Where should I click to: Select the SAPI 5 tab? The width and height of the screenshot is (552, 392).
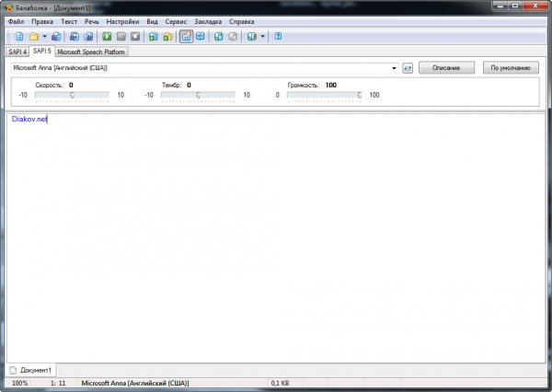[42, 51]
